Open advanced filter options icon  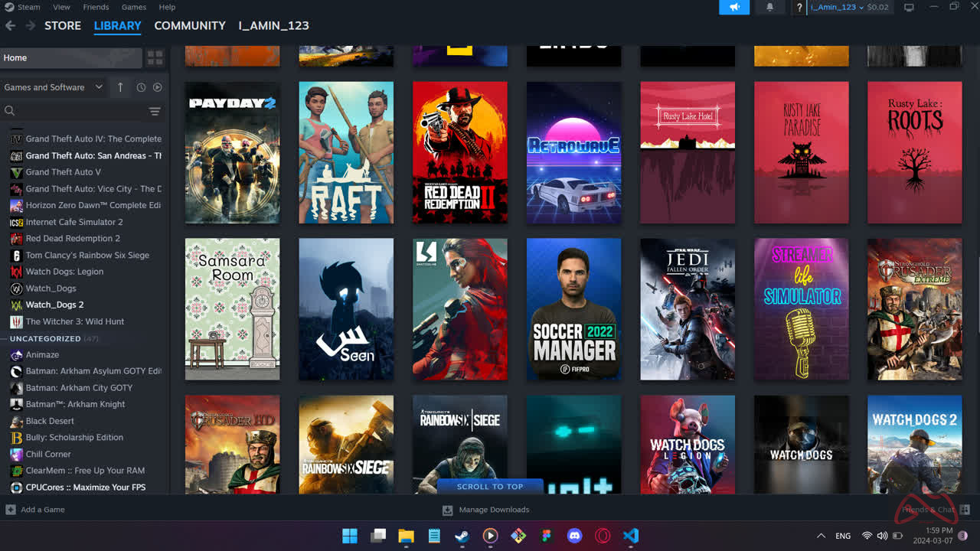[x=155, y=112]
